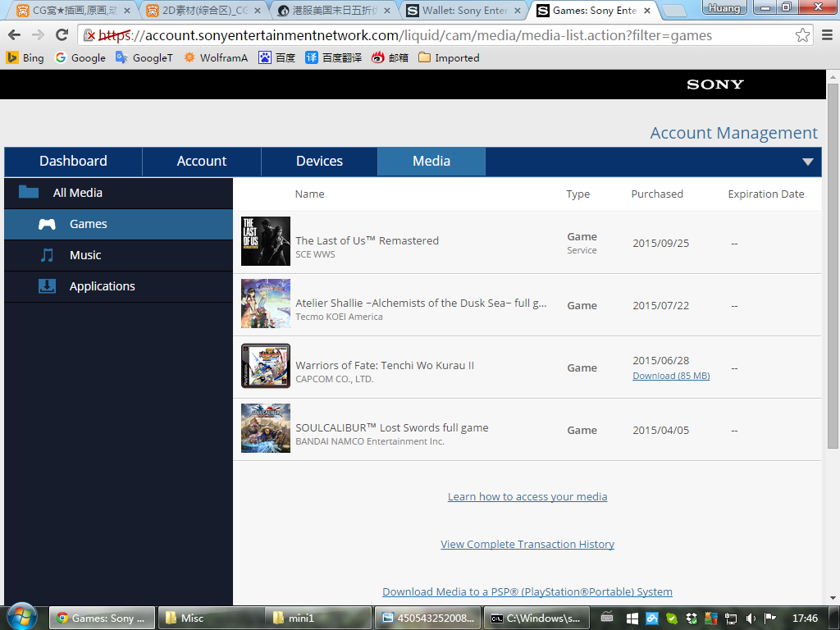Open the Chrome hamburger menu

pos(827,35)
